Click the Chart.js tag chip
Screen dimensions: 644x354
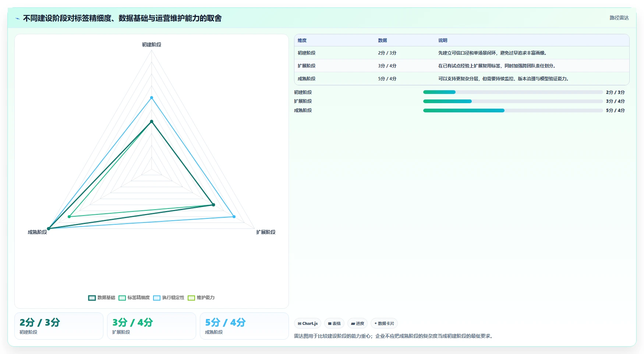point(308,323)
